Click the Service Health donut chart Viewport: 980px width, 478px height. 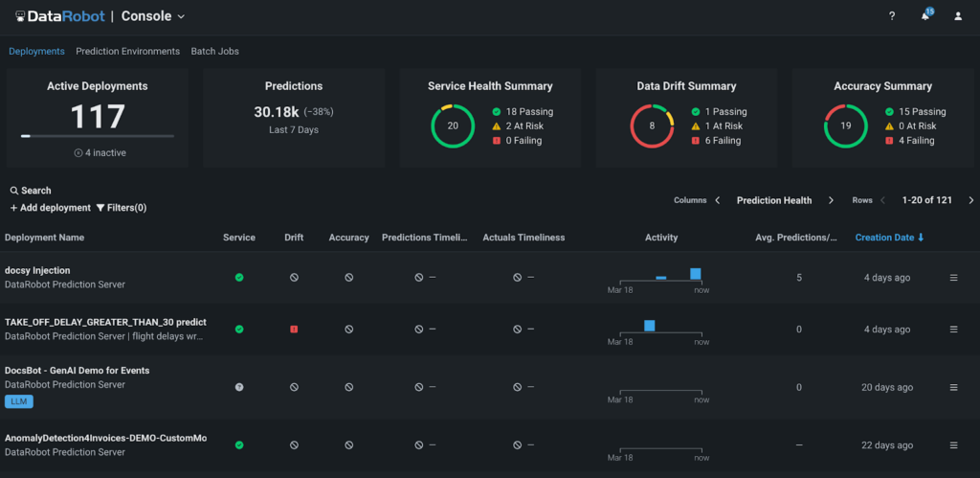pos(453,125)
